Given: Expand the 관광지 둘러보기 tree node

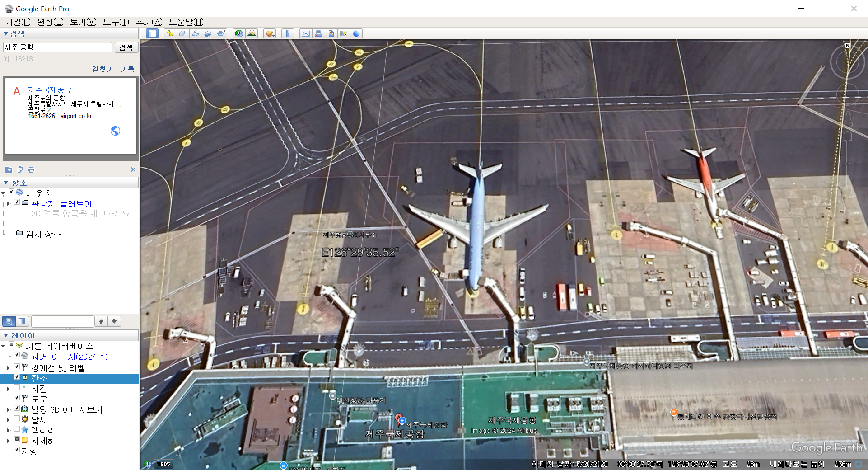Looking at the screenshot, I should point(8,204).
